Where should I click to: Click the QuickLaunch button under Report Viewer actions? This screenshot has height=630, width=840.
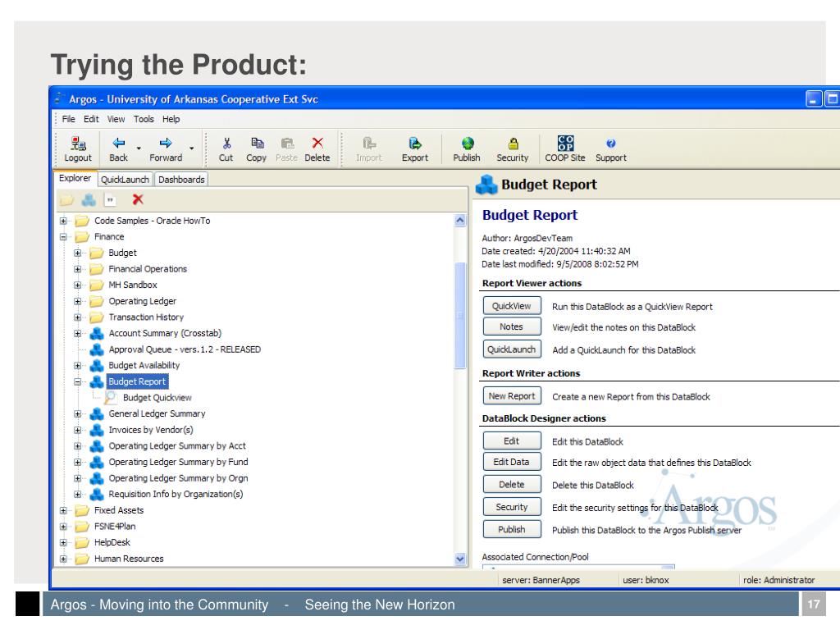point(512,349)
